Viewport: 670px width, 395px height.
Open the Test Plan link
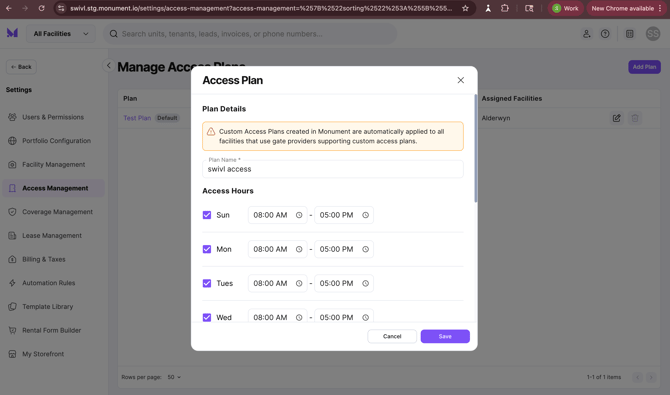[137, 118]
